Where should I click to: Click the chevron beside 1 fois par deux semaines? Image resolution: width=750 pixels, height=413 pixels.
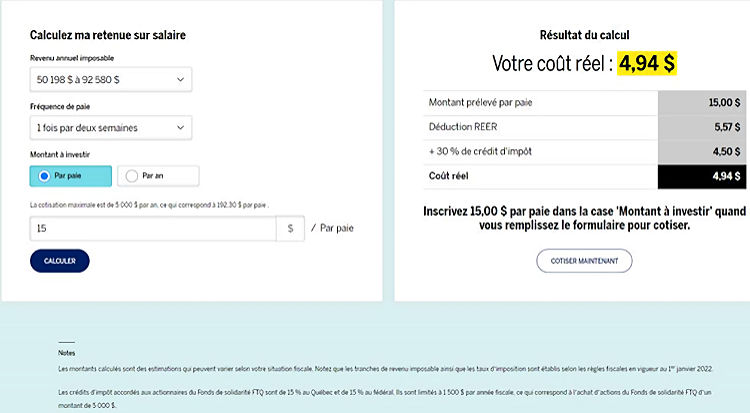pos(180,128)
